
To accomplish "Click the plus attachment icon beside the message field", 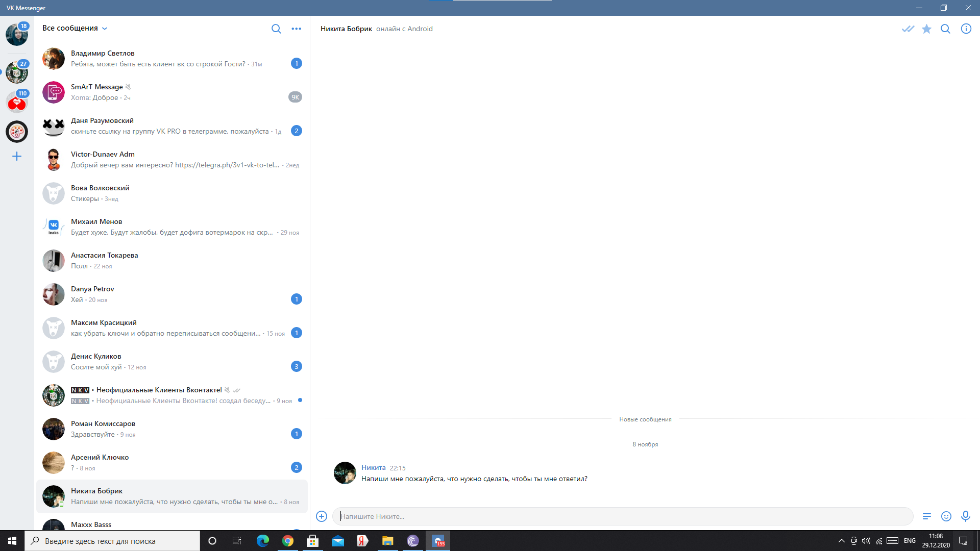I will click(322, 516).
